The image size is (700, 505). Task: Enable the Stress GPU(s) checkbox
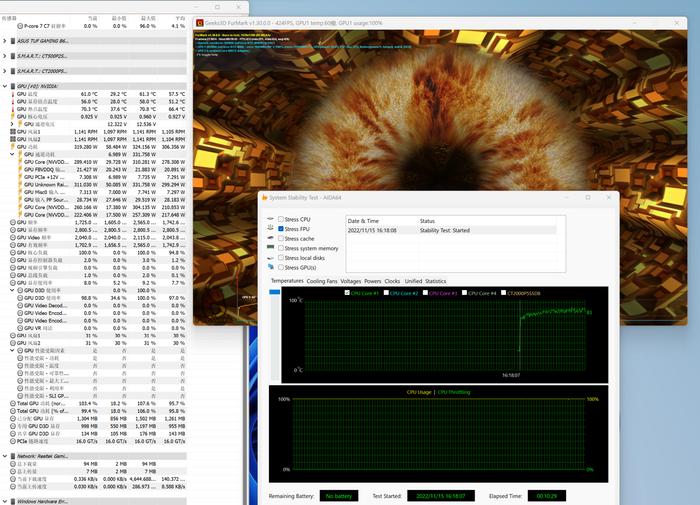pos(281,267)
